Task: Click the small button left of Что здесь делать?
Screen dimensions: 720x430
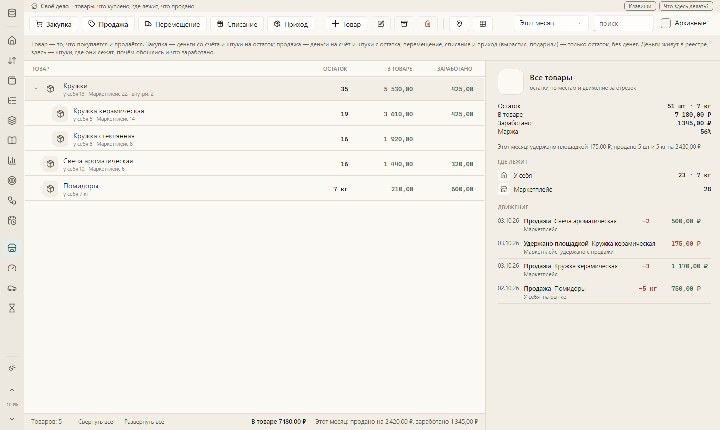Action: (x=640, y=6)
